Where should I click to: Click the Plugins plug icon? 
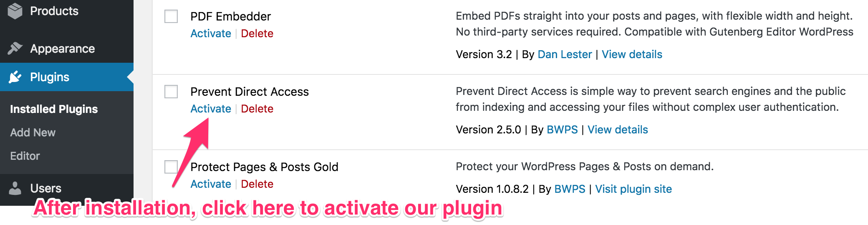coord(15,77)
